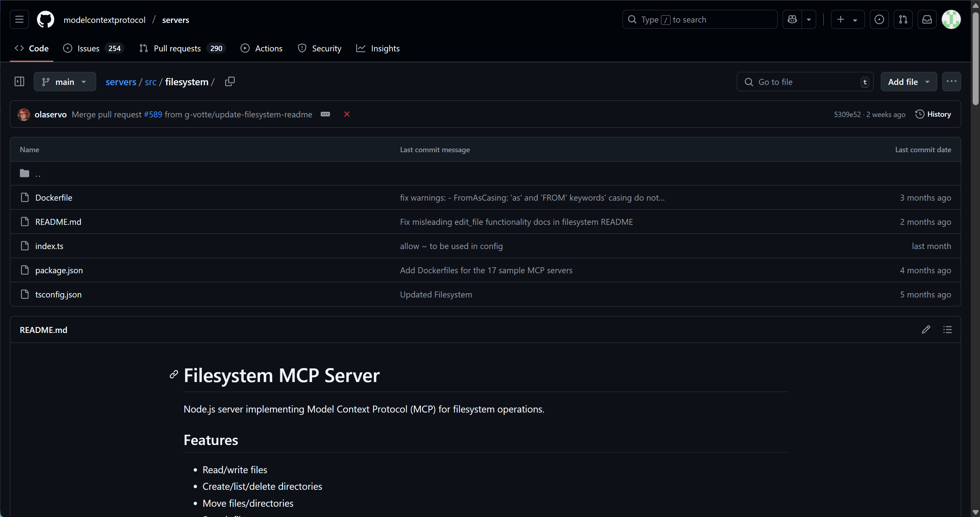980x517 pixels.
Task: Focus the Type / to search box
Action: [x=700, y=20]
